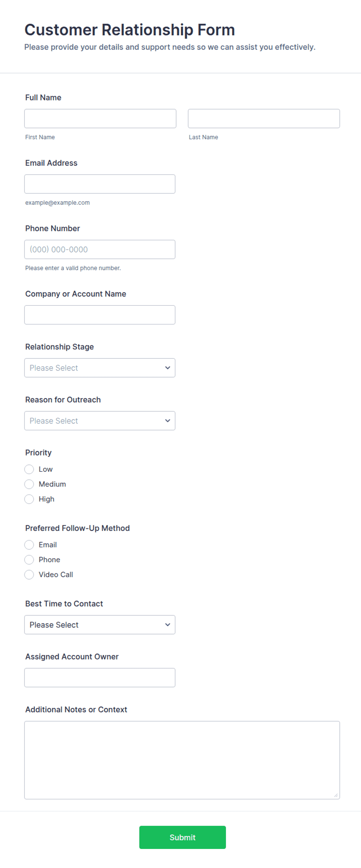Choose Medium priority option
Viewport: 361px width, 868px height.
tap(29, 484)
